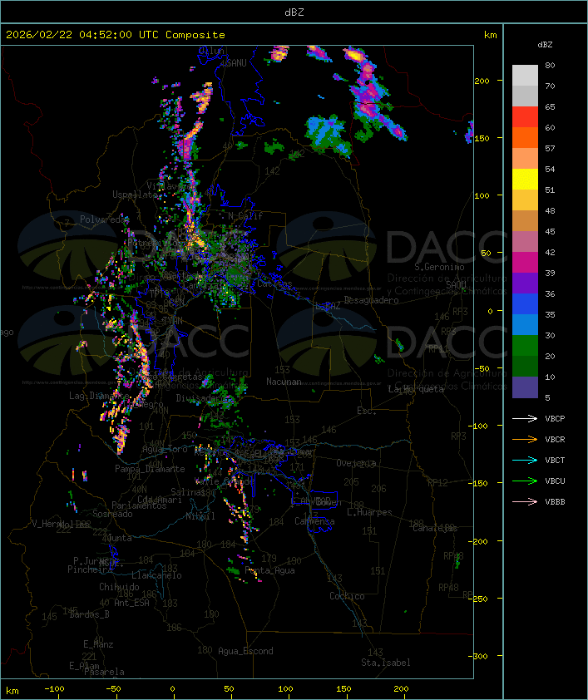This screenshot has width=588, height=700.
Task: Click the km unit label at top right
Action: coord(490,34)
